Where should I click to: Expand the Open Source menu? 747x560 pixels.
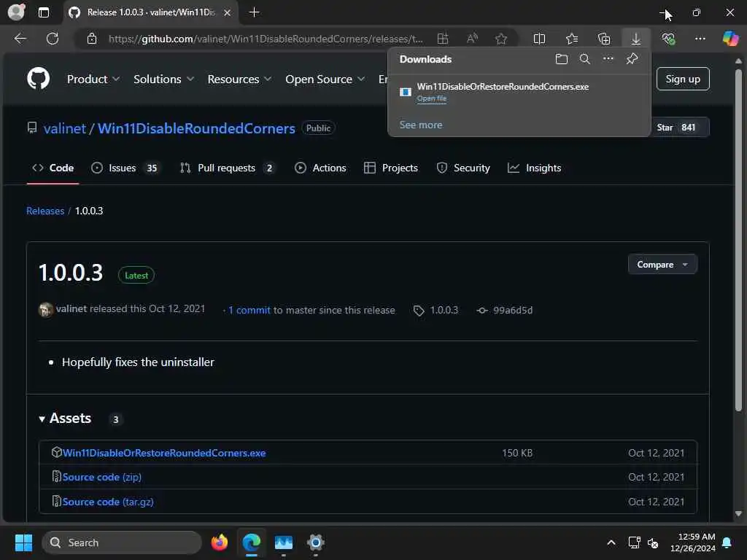pyautogui.click(x=325, y=79)
